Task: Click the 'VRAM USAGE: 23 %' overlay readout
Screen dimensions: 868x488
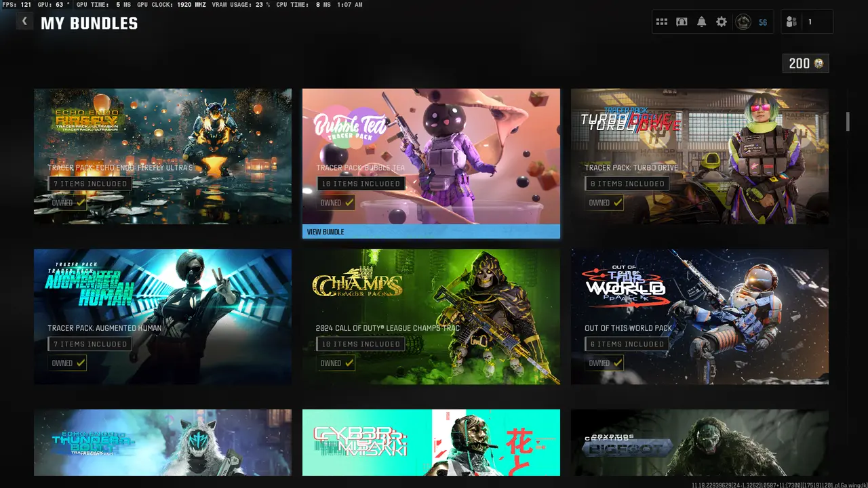Action: tap(241, 5)
